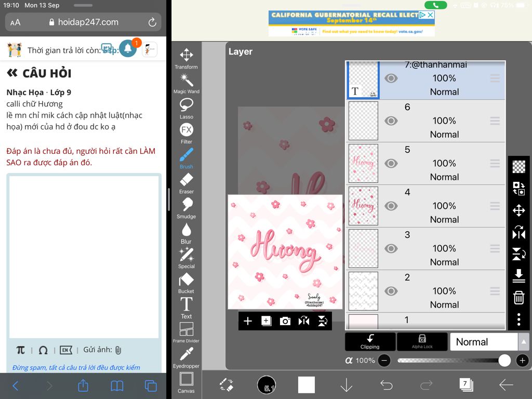Viewport: 532px width, 399px height.
Task: Hide layer 7:@thanhanmai
Action: pos(391,78)
